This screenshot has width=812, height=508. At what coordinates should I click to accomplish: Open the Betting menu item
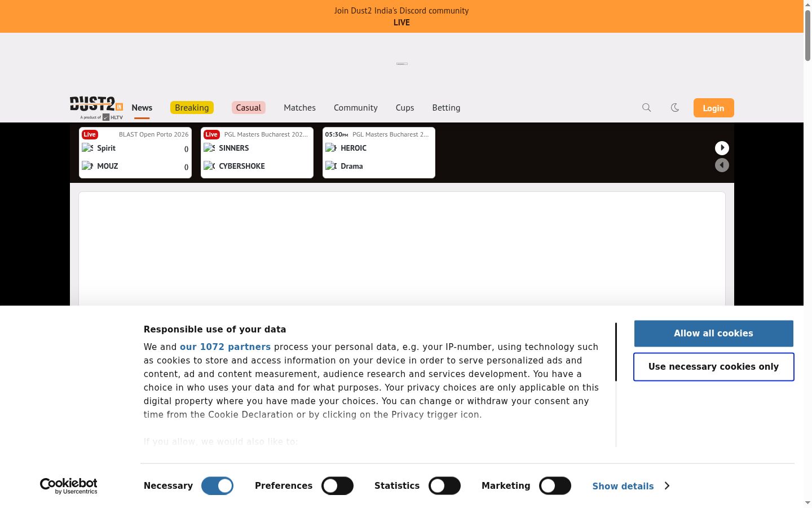click(x=446, y=108)
